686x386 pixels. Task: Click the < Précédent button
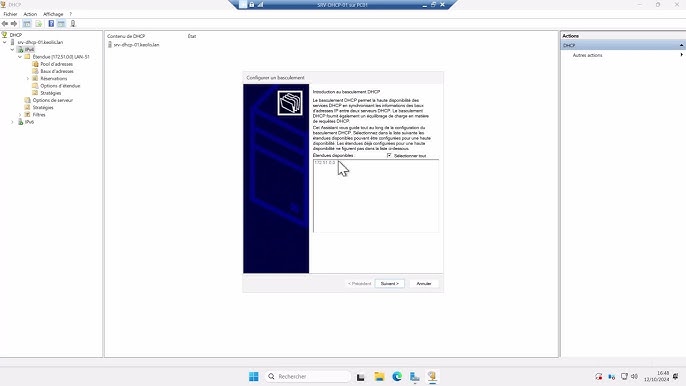[360, 284]
